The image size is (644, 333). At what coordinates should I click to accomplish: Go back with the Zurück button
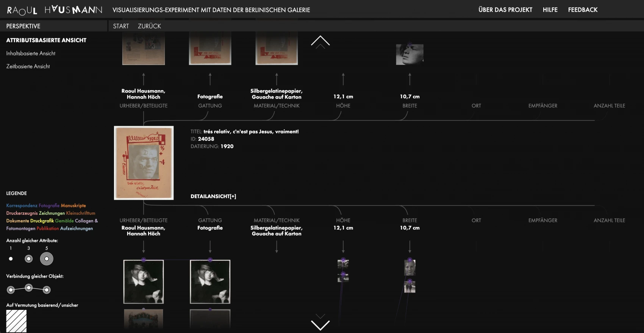tap(149, 26)
